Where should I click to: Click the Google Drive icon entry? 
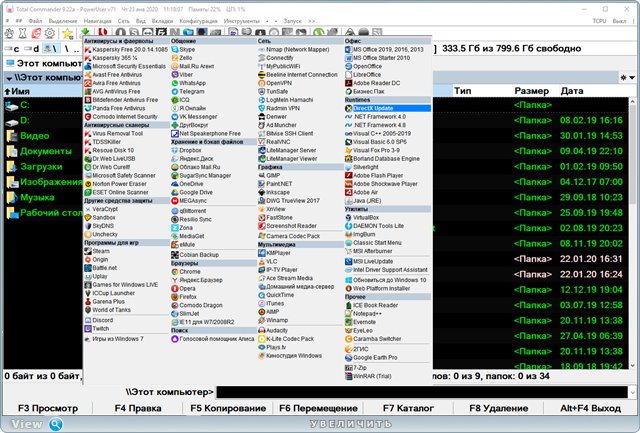[x=175, y=192]
